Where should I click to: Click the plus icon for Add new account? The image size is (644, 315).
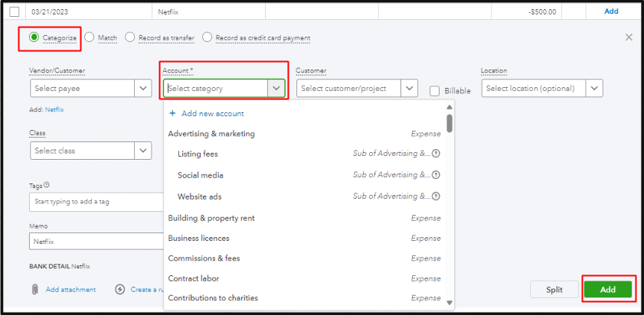pyautogui.click(x=172, y=113)
